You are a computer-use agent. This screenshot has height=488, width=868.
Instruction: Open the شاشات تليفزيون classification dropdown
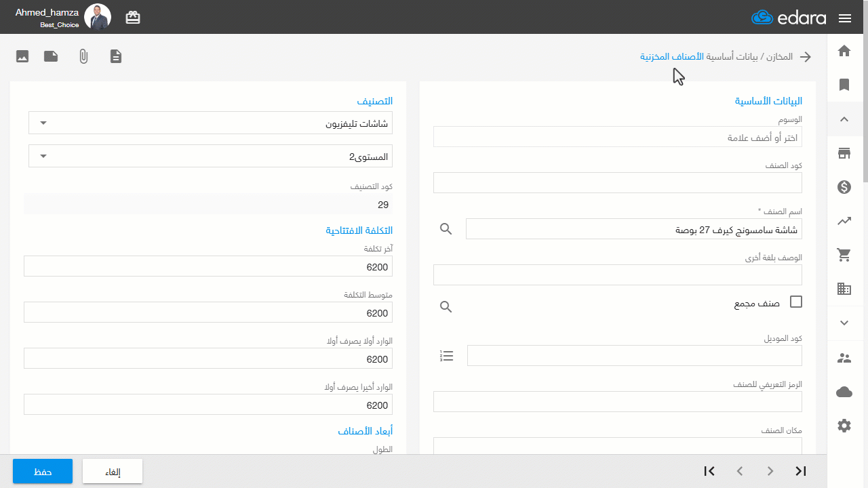[x=210, y=123]
